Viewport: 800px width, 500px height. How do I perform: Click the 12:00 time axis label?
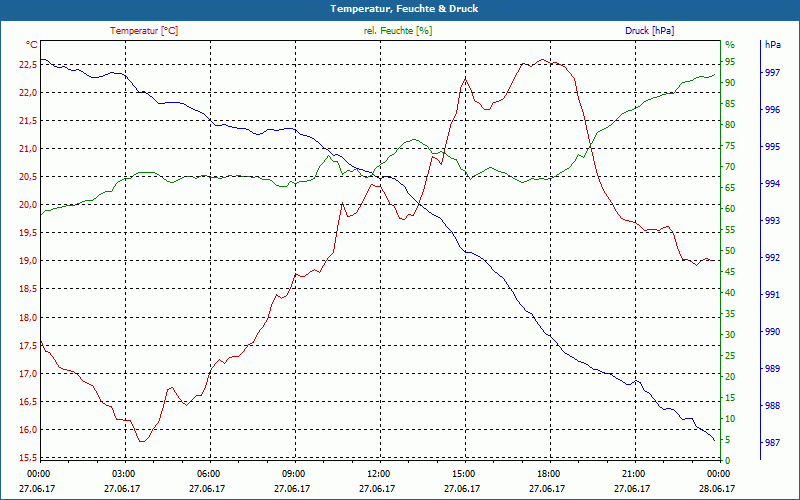click(x=378, y=473)
